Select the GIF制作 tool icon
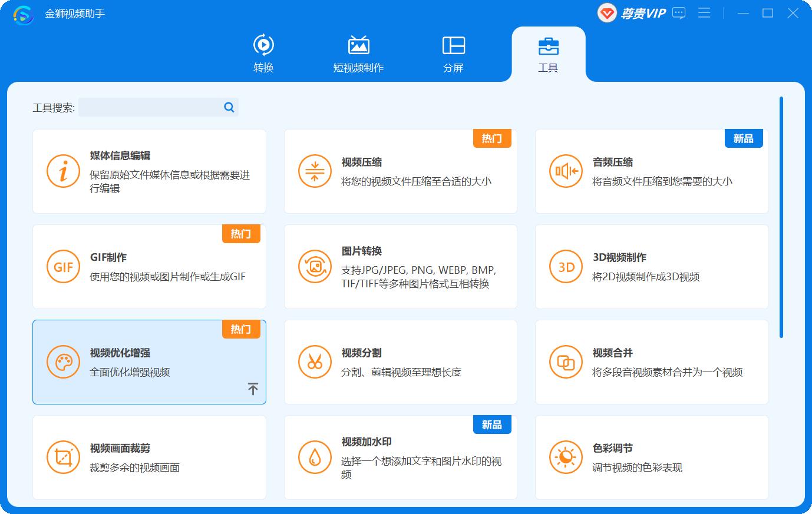Viewport: 812px width, 514px height. coord(63,266)
